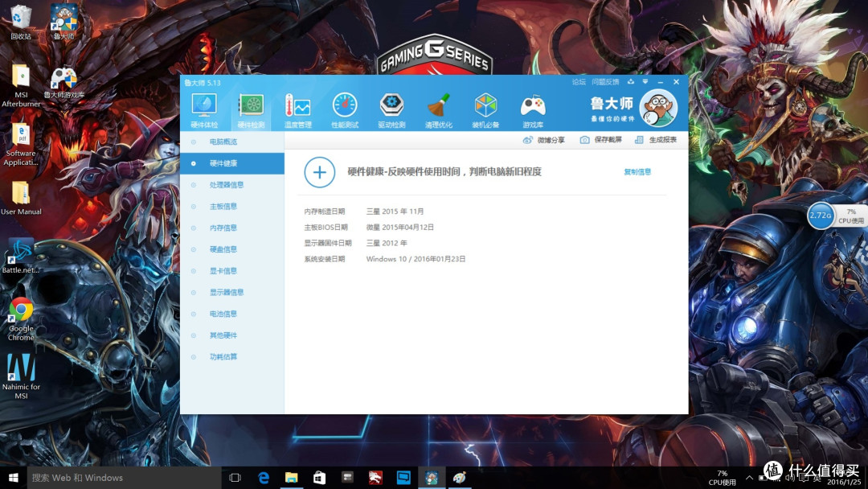Select the 硬件检测 hardware detection icon
Screen dimensions: 868x489
[251, 111]
